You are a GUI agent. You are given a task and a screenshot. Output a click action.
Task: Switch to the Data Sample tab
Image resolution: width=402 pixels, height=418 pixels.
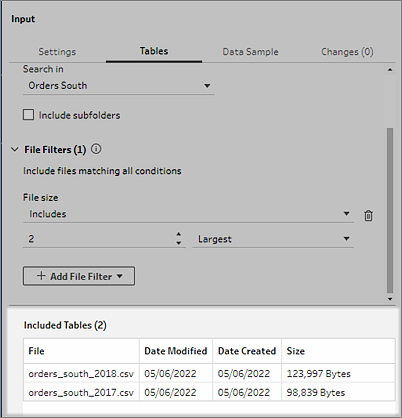[x=250, y=52]
